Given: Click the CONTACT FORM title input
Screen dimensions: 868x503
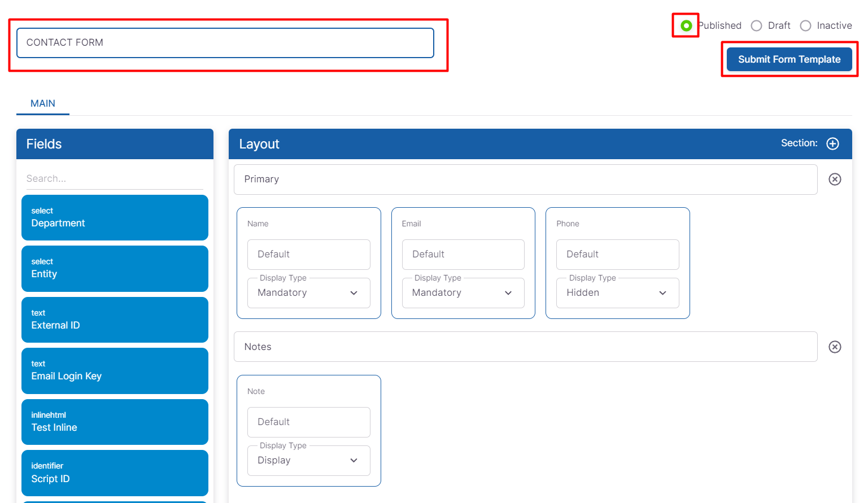Looking at the screenshot, I should click(225, 43).
